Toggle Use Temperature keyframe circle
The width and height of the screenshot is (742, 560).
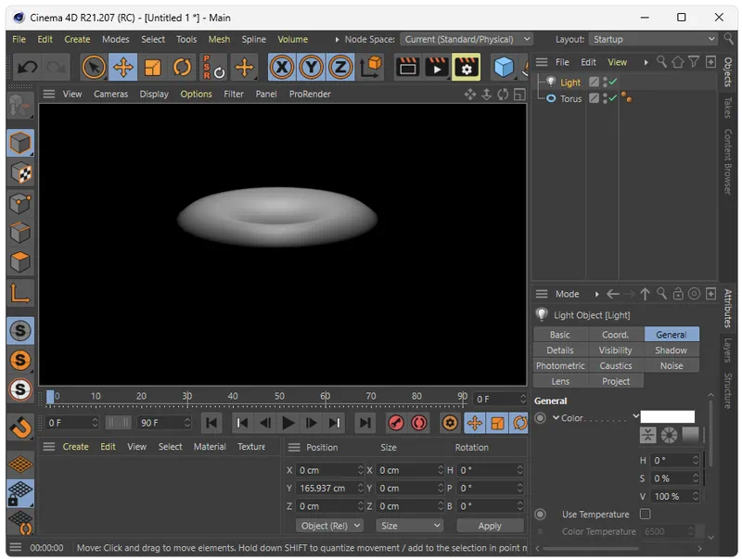(540, 515)
